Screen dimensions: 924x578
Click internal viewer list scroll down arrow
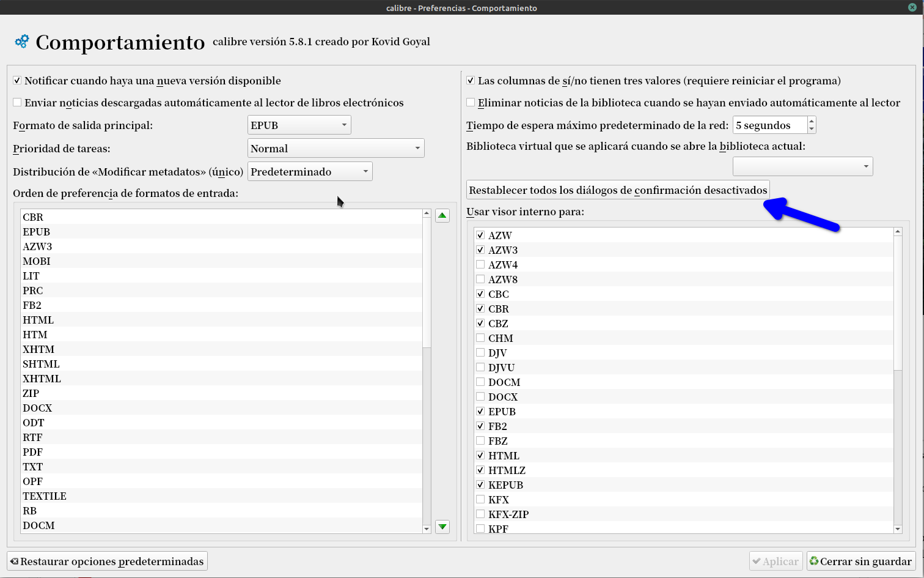click(x=898, y=529)
